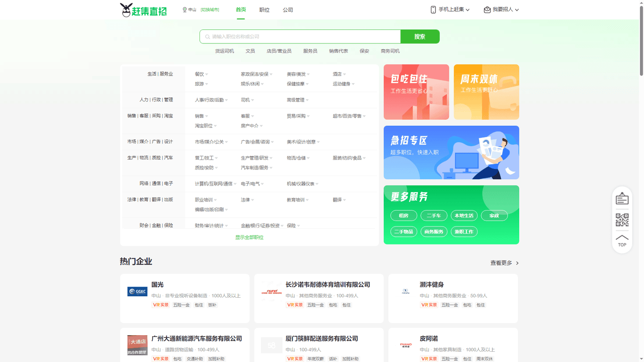Expand the 美容/美发 category dropdown

coord(308,75)
